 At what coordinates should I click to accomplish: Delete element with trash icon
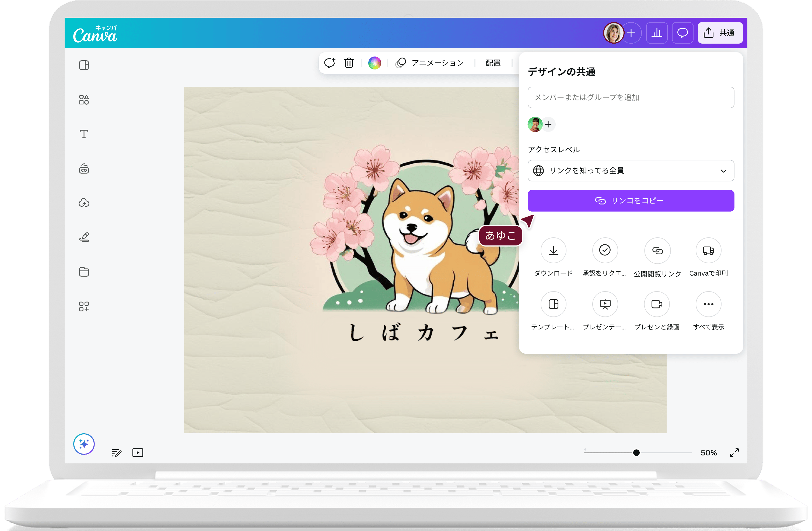click(349, 63)
